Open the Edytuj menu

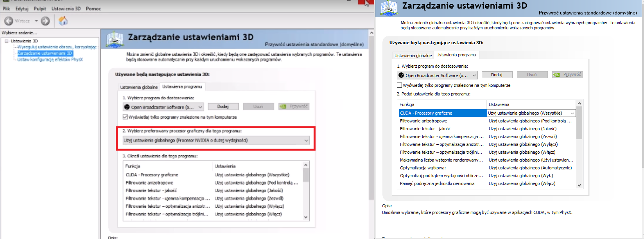point(22,9)
